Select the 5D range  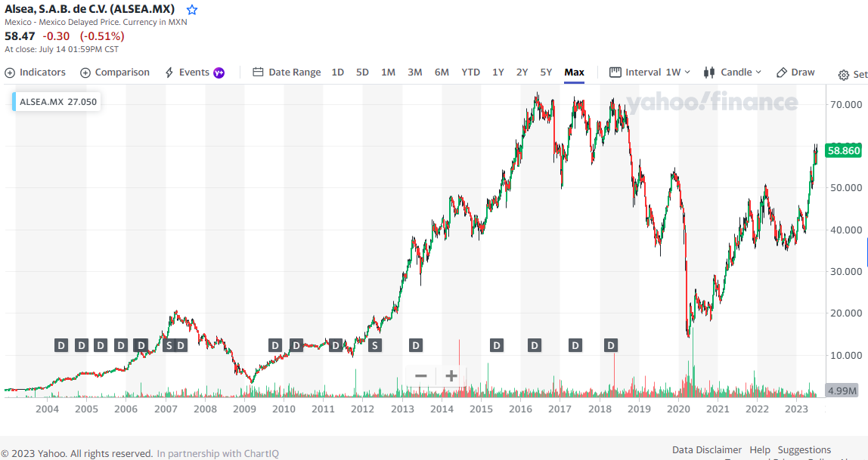tap(362, 73)
